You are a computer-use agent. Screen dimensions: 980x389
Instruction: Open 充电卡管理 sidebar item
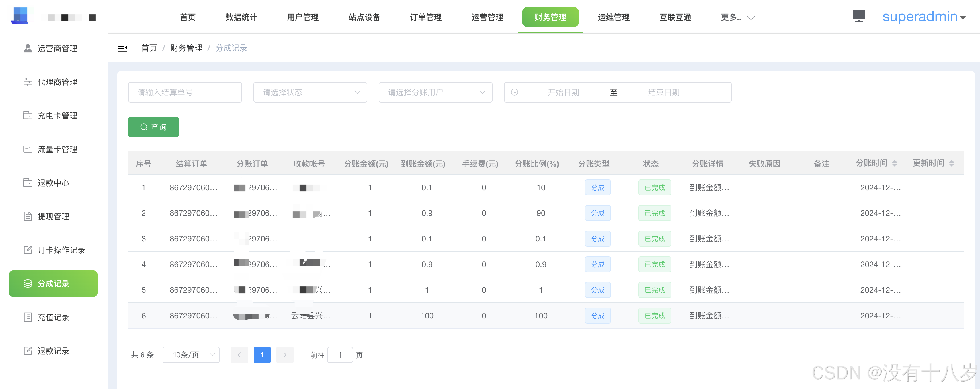[x=57, y=115]
